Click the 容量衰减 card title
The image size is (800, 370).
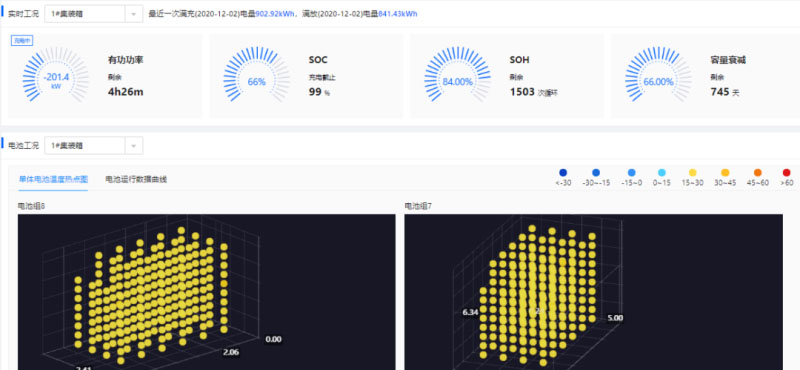click(728, 60)
